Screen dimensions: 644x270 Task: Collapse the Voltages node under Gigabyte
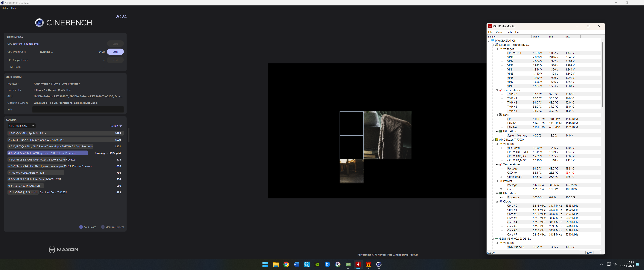(x=497, y=49)
